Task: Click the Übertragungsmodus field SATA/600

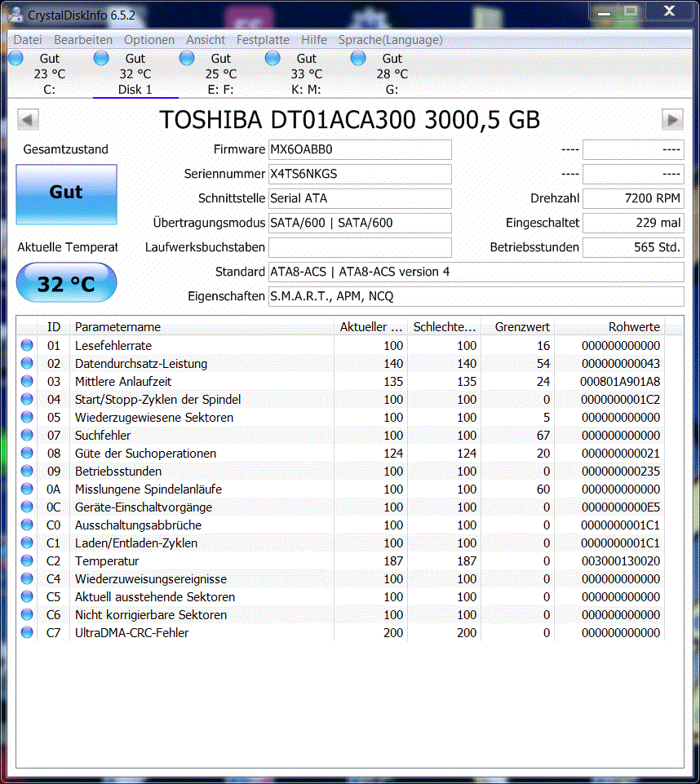Action: click(360, 223)
